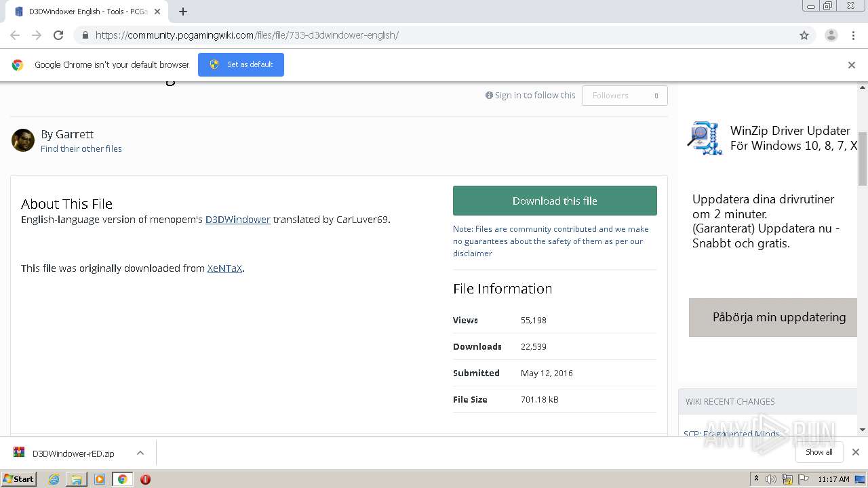Click the Show desktop icon by the clock

pyautogui.click(x=860, y=479)
